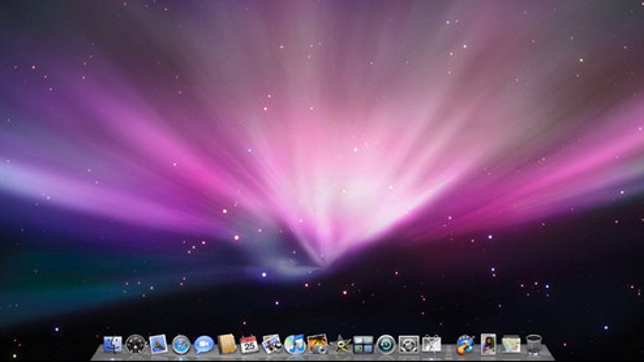This screenshot has height=362, width=644.
Task: Open the Dock stack with map-like thumbnail
Action: 511,344
